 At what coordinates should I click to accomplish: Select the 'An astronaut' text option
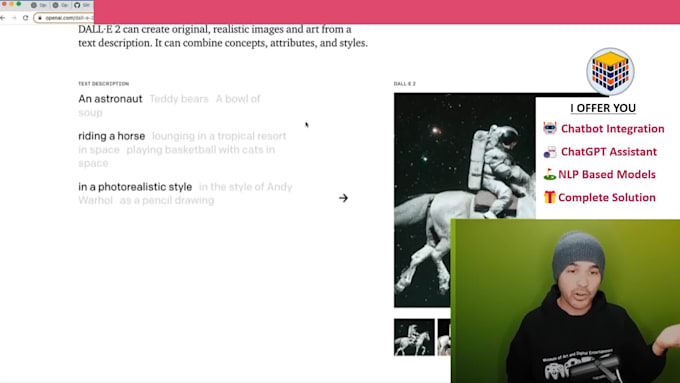coord(110,99)
